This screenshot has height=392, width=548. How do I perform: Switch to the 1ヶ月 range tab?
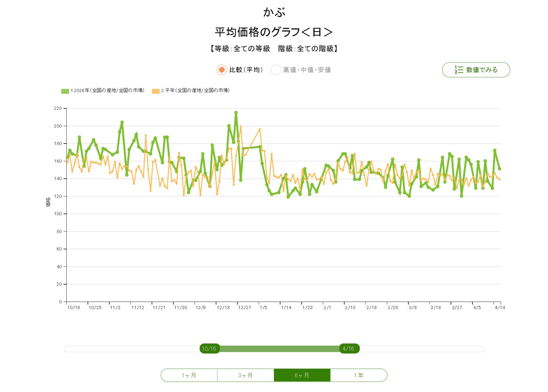point(189,375)
